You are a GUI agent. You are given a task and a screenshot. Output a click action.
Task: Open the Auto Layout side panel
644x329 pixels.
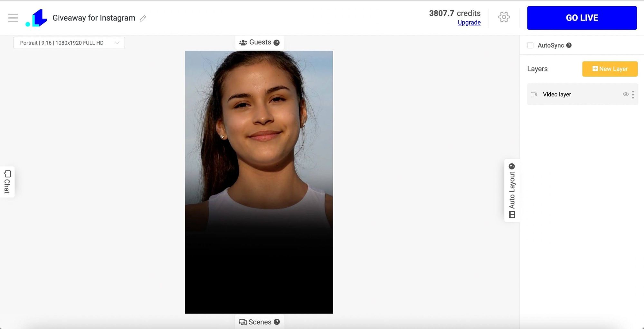coord(512,190)
